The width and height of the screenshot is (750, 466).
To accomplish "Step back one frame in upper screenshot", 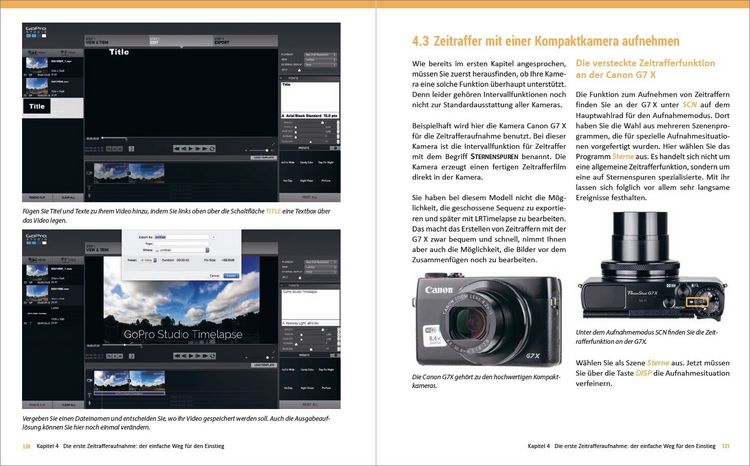I will (184, 149).
